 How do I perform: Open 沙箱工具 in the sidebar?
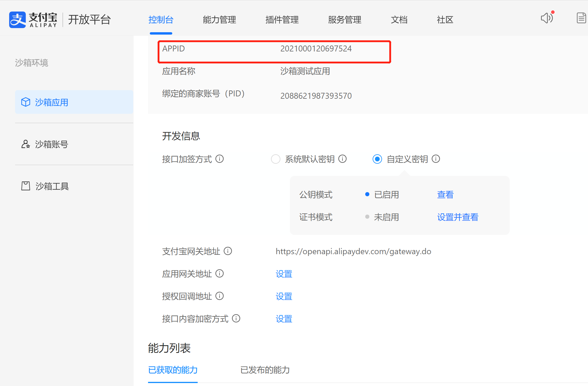[x=52, y=186]
